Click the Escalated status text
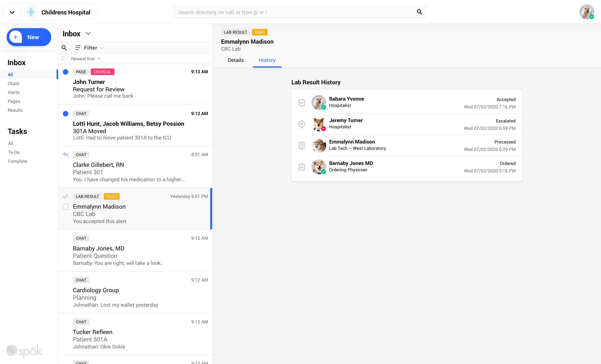 point(505,121)
